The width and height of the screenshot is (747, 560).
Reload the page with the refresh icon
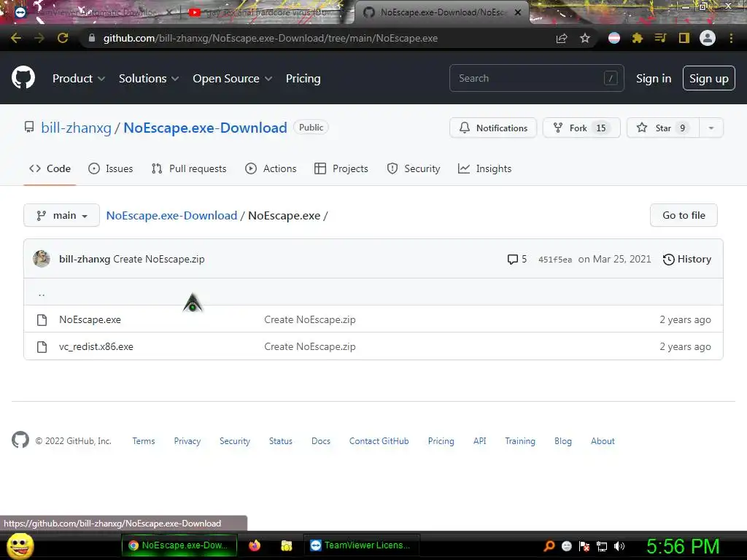63,38
